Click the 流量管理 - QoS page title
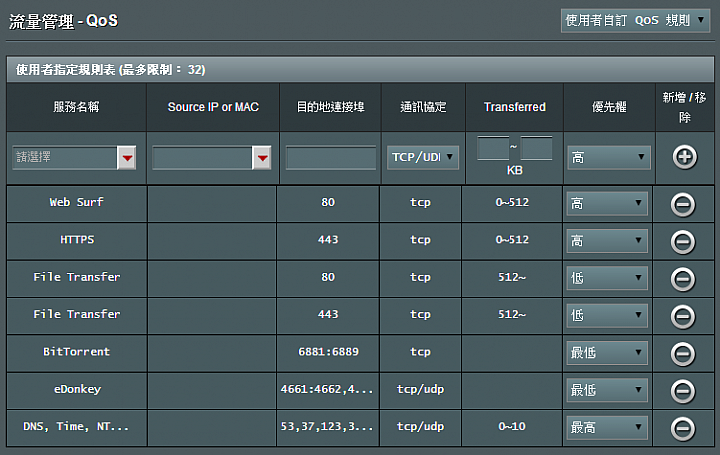Image resolution: width=720 pixels, height=455 pixels. point(63,21)
